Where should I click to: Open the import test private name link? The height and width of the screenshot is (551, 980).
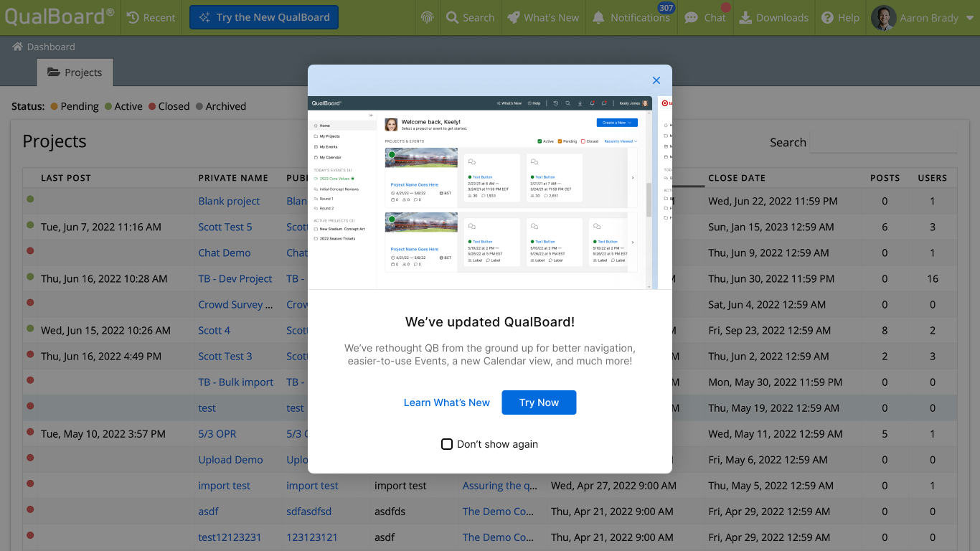point(225,486)
